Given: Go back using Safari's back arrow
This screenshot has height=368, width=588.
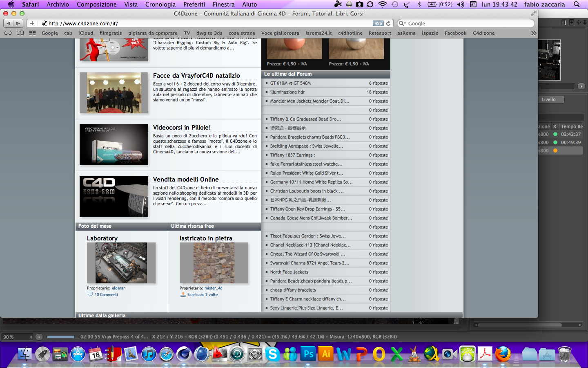Looking at the screenshot, I should click(x=9, y=23).
